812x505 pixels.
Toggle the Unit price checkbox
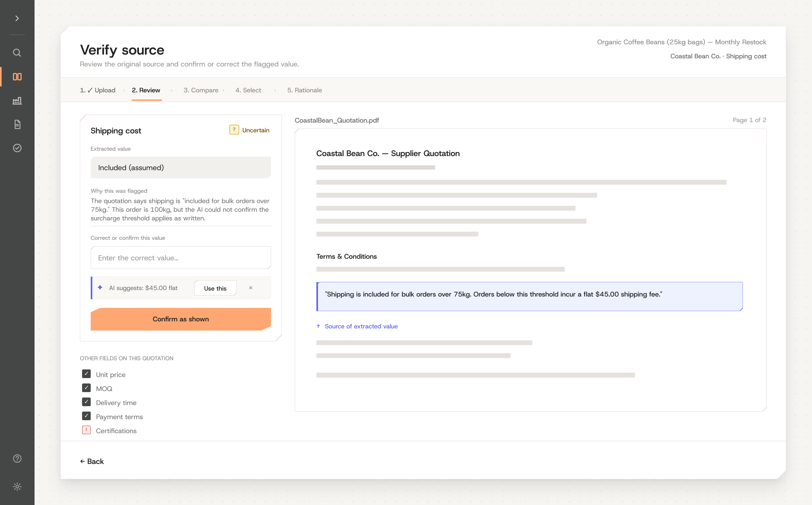[86, 374]
